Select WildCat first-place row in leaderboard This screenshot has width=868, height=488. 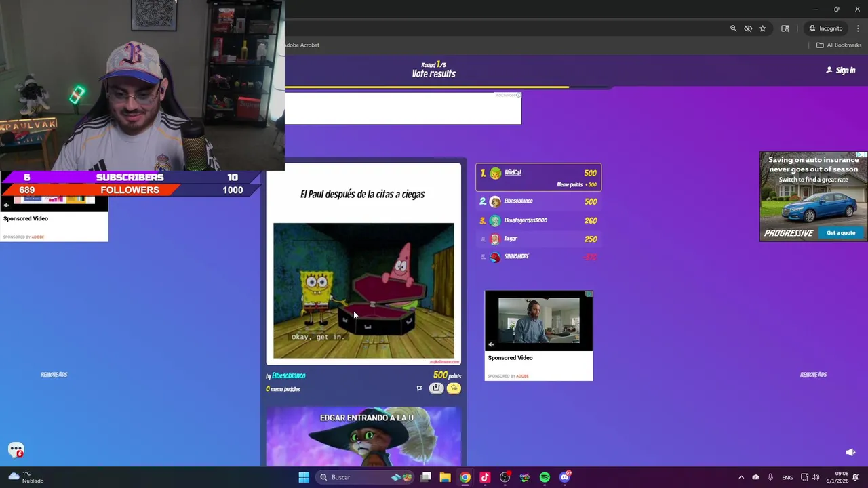[x=538, y=178]
